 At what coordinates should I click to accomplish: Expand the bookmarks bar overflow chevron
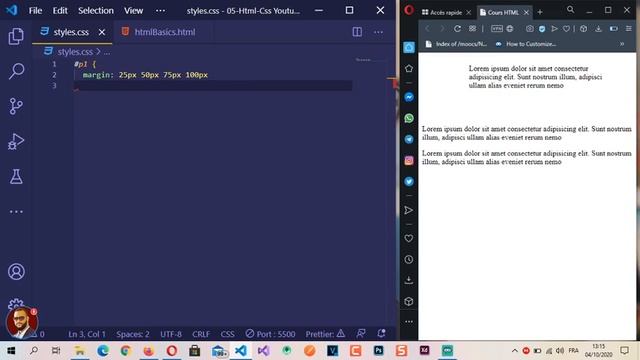(622, 44)
